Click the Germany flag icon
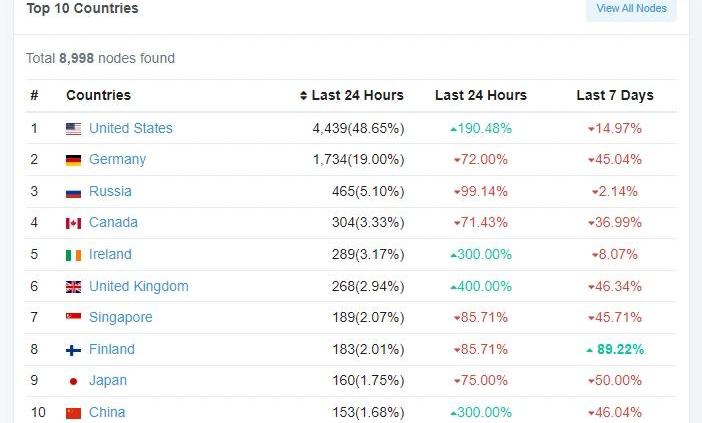The width and height of the screenshot is (702, 423). click(x=73, y=160)
